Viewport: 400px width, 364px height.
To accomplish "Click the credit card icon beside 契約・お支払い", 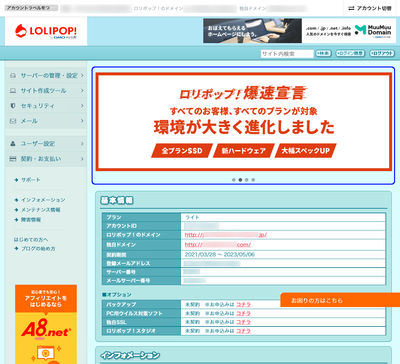I will (13, 159).
